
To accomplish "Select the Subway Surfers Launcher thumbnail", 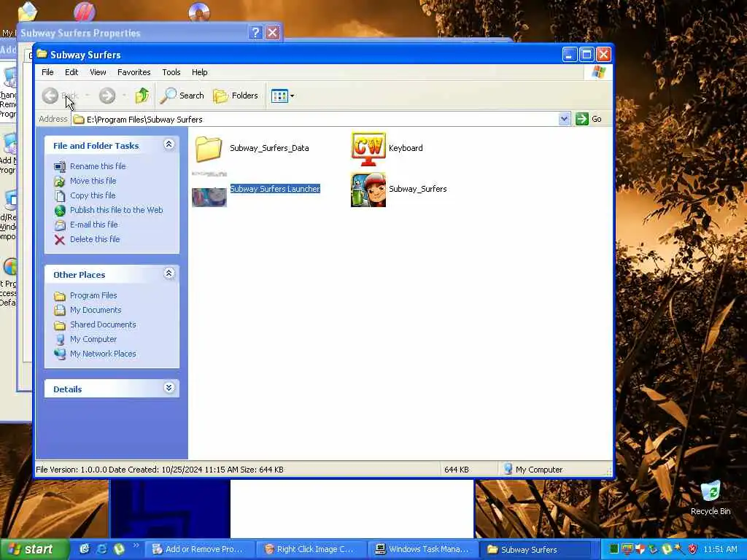I will pyautogui.click(x=209, y=190).
